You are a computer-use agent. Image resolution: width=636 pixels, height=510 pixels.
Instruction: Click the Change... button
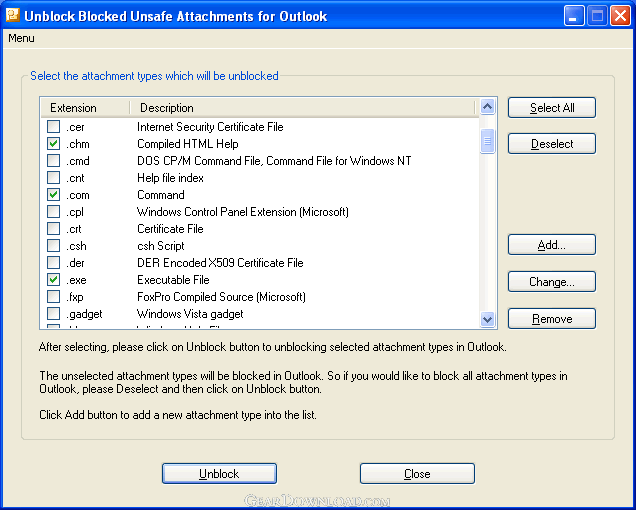(x=552, y=282)
